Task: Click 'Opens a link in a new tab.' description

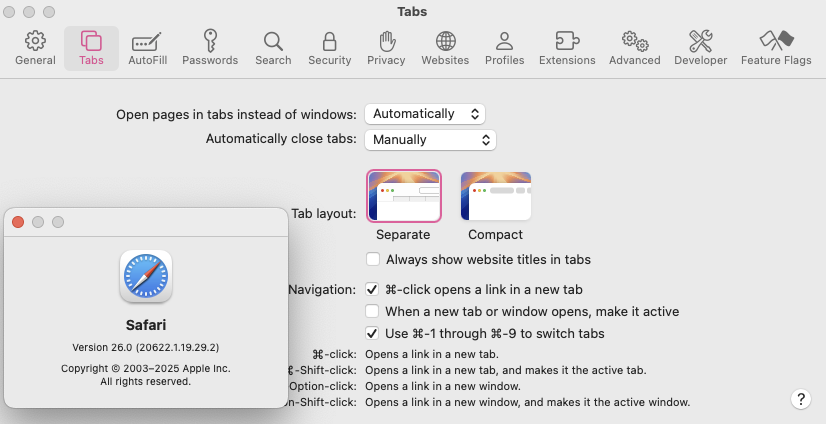Action: click(432, 354)
